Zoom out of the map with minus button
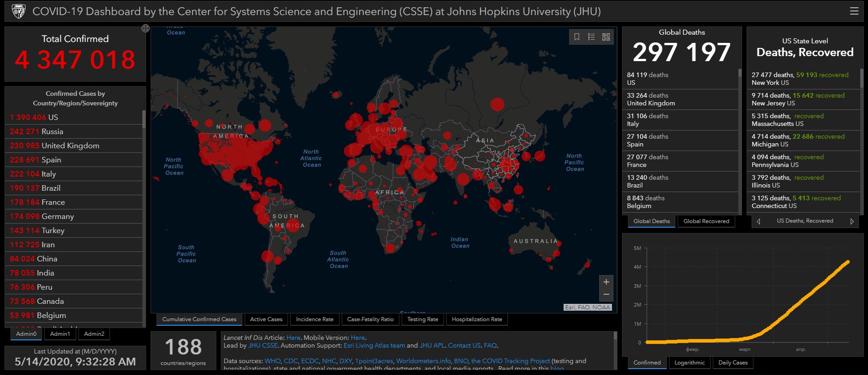Viewport: 868px width, 375px height. 606,295
